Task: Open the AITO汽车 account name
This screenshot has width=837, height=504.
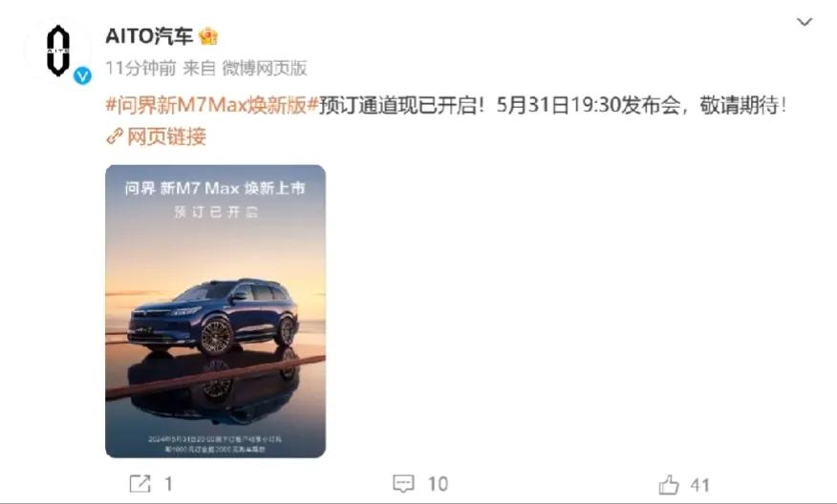Action: pos(149,36)
